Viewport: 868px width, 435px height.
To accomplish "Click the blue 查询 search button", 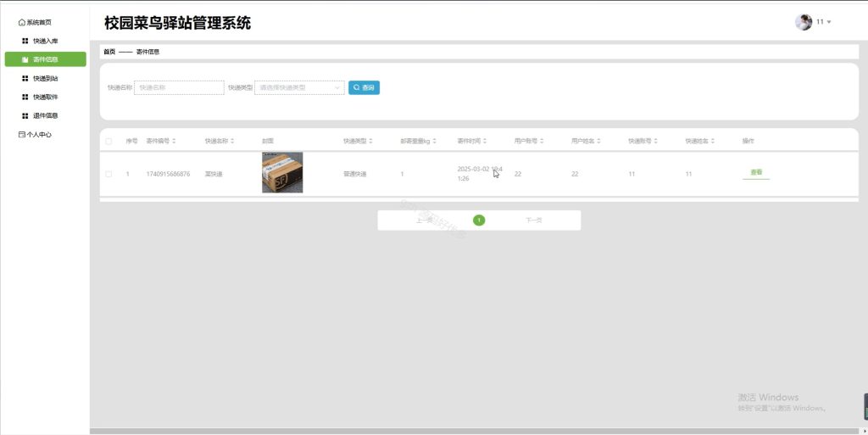I will coord(364,87).
